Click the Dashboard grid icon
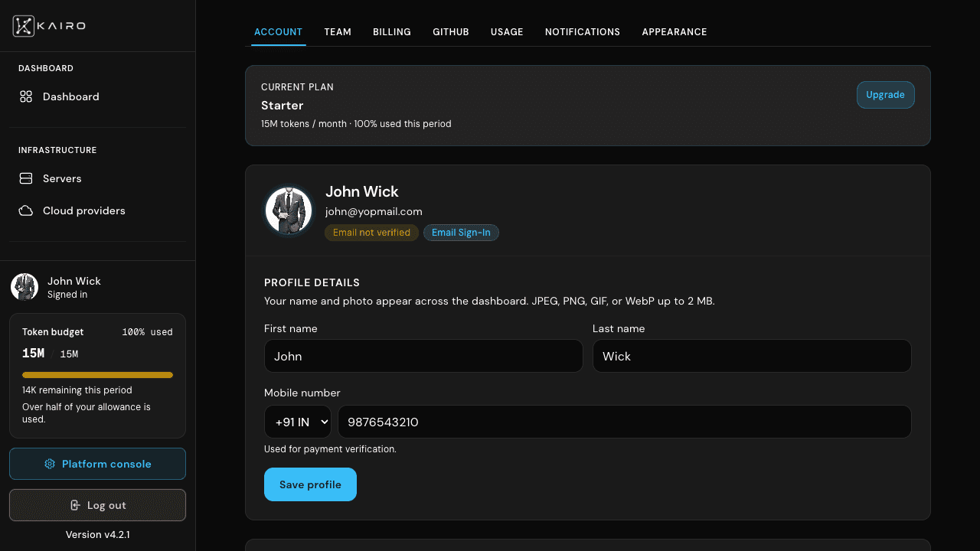Image resolution: width=980 pixels, height=551 pixels. pos(26,96)
